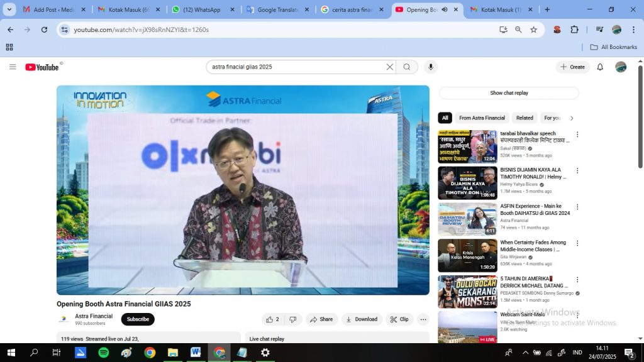
Task: Show hidden system tray icons
Action: click(x=525, y=353)
